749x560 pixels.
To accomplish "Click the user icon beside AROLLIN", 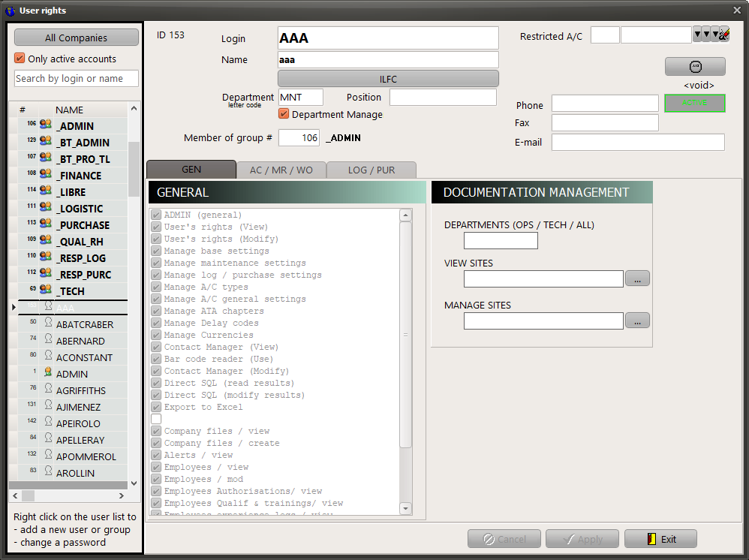I will pyautogui.click(x=48, y=471).
